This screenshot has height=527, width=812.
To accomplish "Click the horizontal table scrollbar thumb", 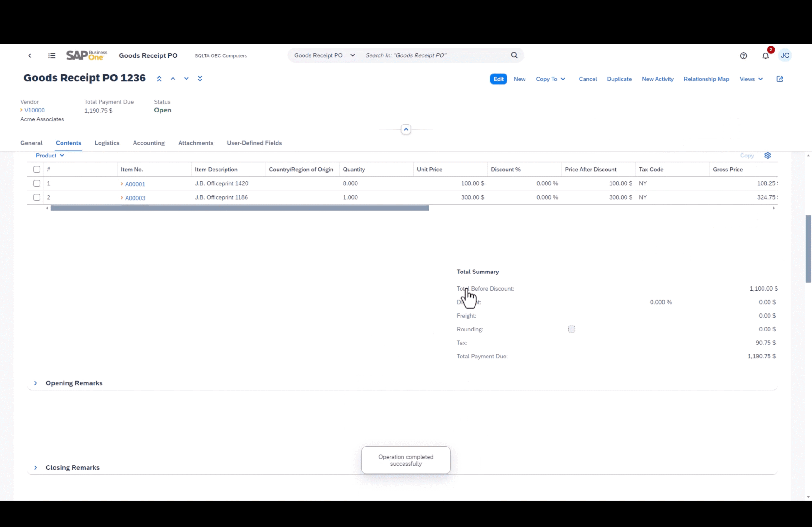I will 240,208.
